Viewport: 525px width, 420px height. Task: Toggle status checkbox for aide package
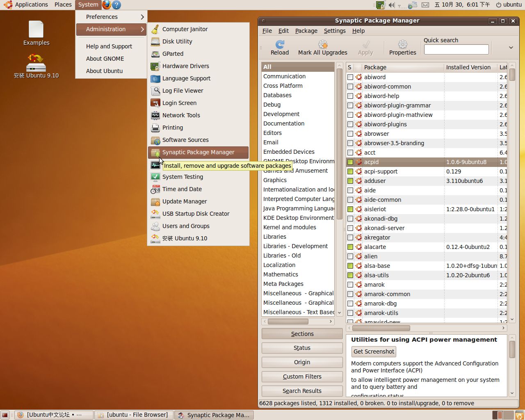pos(350,190)
